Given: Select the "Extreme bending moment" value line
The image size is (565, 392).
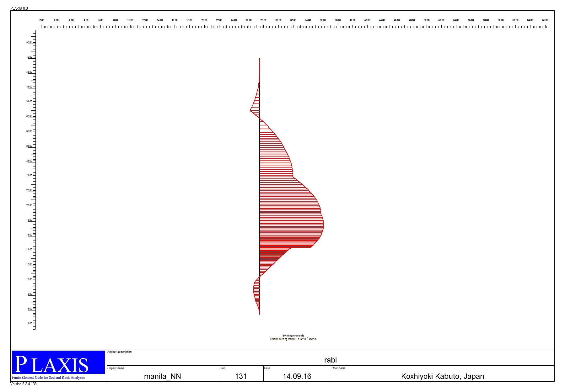Looking at the screenshot, I should coord(293,339).
